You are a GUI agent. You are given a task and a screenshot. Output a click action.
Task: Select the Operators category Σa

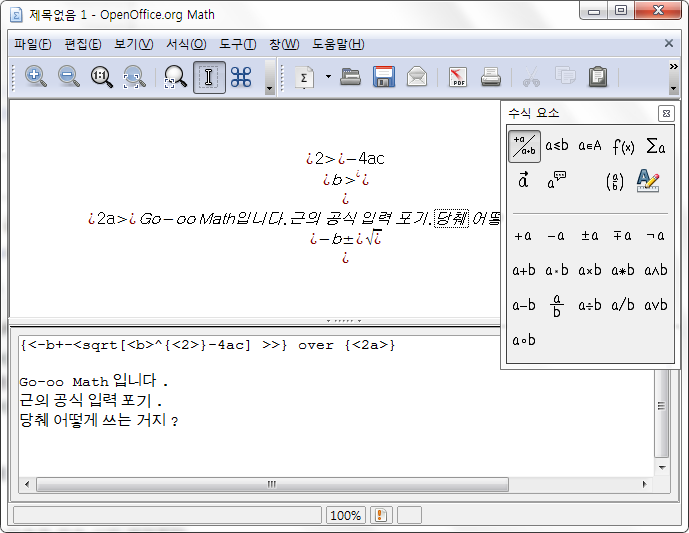coord(656,146)
